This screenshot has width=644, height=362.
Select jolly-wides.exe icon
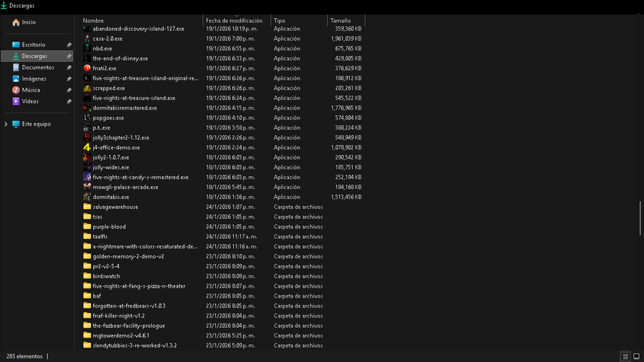(87, 167)
